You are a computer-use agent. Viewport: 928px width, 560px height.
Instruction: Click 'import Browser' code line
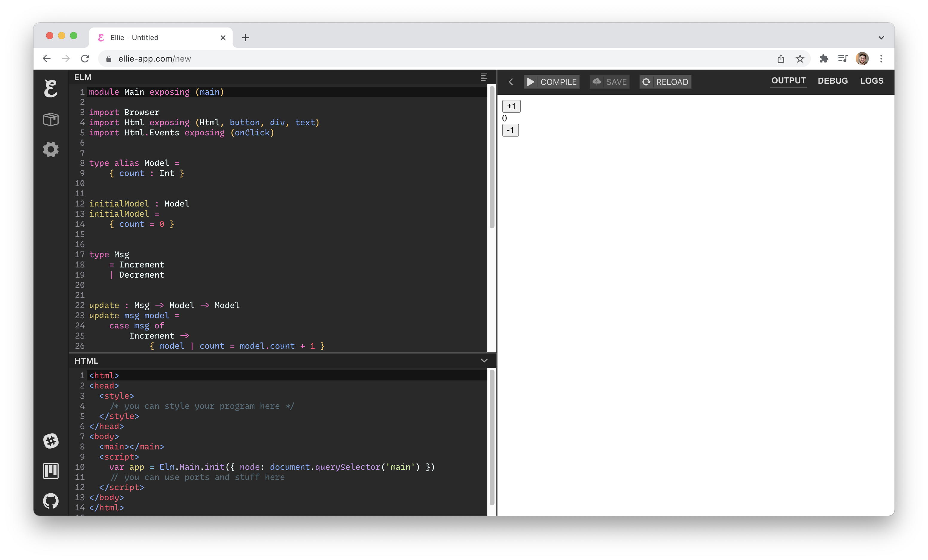point(124,112)
